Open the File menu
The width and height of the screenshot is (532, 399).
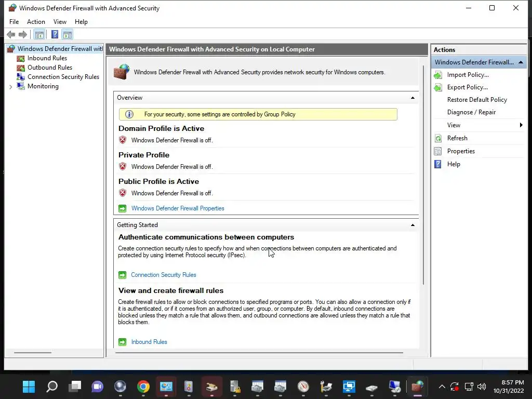pyautogui.click(x=14, y=22)
